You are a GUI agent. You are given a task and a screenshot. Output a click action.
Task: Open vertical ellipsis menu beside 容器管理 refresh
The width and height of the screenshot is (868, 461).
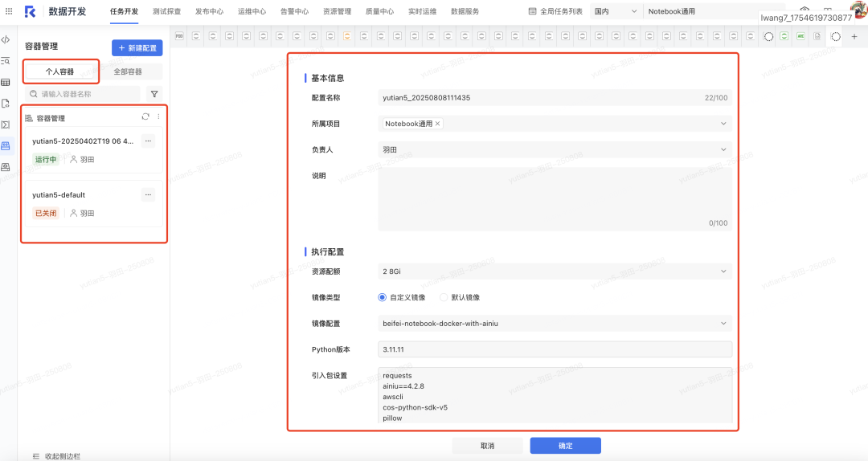159,116
